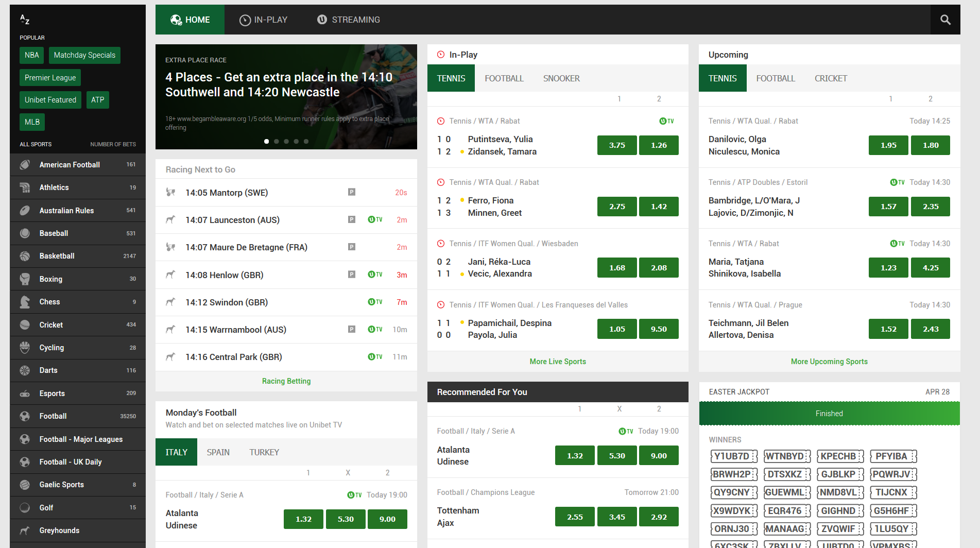Open the Extra Place Race promo banner

(x=286, y=97)
